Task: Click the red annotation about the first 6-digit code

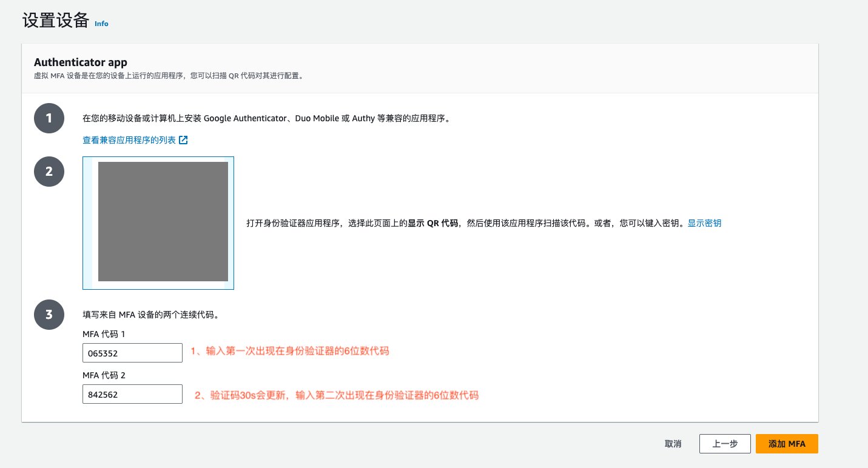Action: [290, 351]
